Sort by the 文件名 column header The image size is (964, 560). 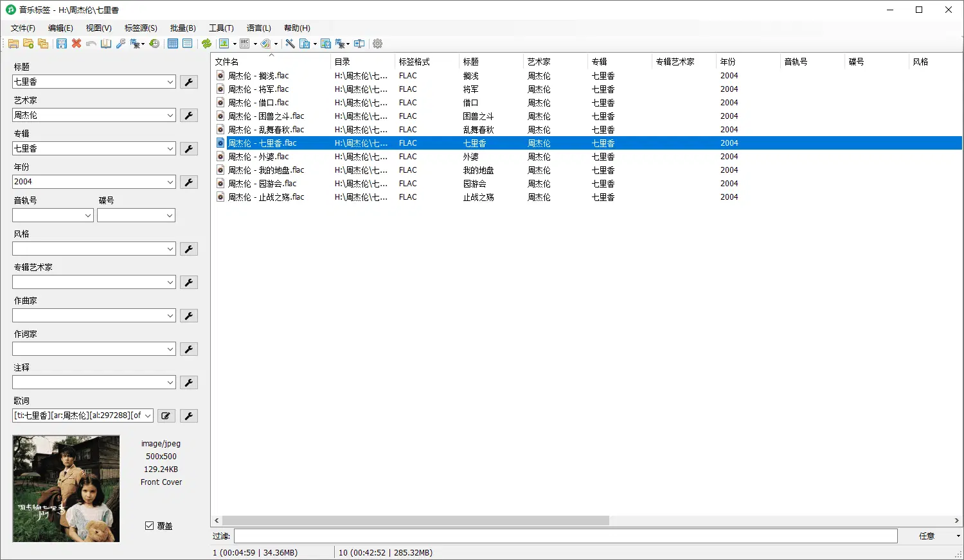[271, 62]
